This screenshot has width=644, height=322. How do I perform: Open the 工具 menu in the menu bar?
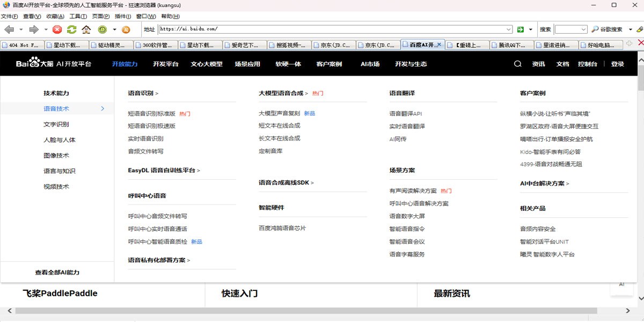(x=78, y=16)
